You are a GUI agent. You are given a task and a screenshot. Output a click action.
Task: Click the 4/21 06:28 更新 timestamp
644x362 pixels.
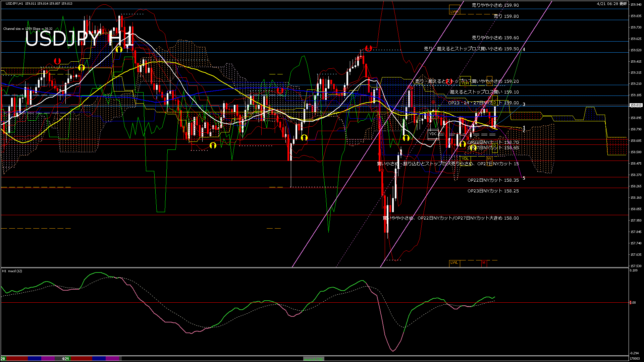click(612, 4)
